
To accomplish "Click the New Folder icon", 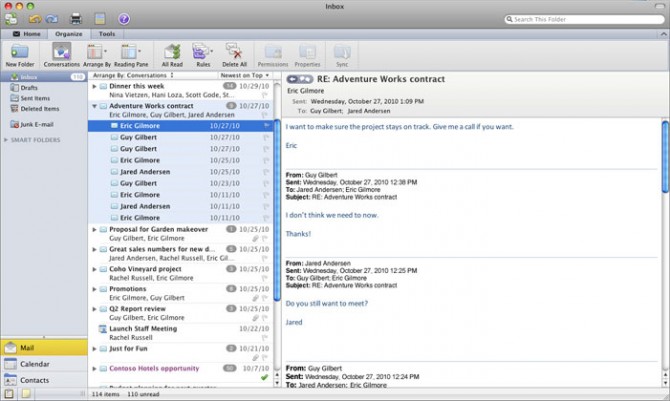I will [20, 52].
